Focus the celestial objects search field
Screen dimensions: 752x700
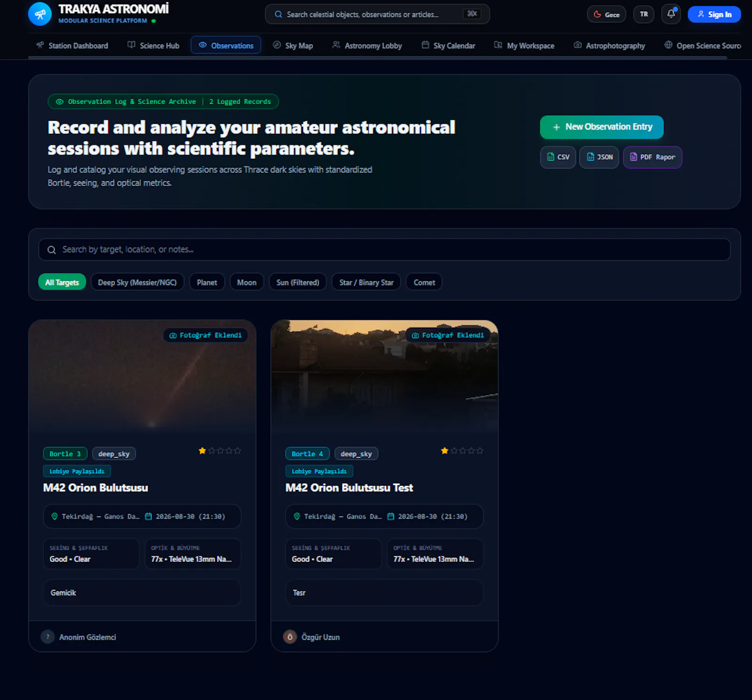pos(377,14)
